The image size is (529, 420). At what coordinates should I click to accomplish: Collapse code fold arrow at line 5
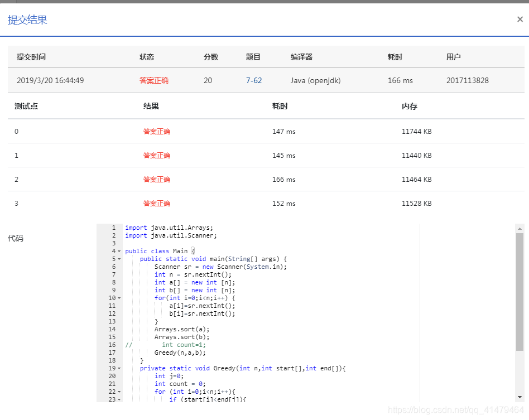[119, 259]
